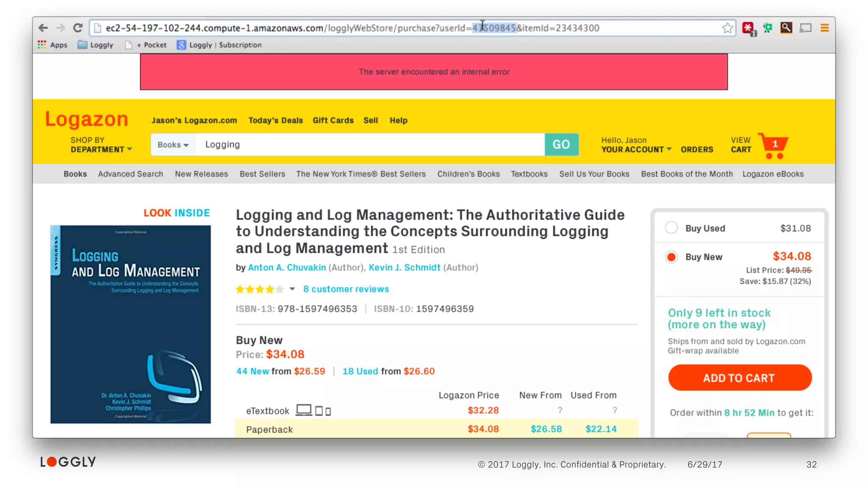Image resolution: width=868 pixels, height=488 pixels.
Task: Expand the Your Account menu
Action: (636, 149)
